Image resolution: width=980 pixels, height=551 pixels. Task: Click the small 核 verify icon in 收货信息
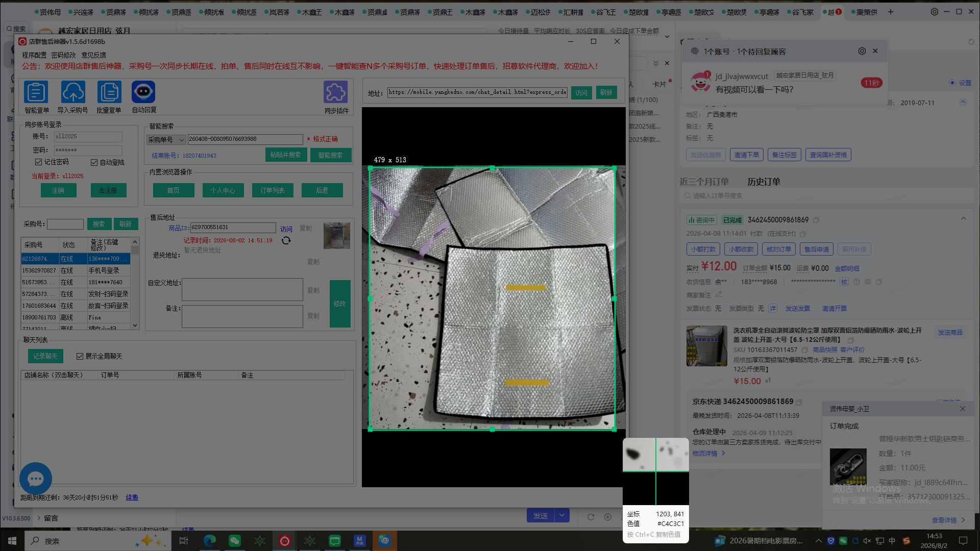(x=844, y=282)
